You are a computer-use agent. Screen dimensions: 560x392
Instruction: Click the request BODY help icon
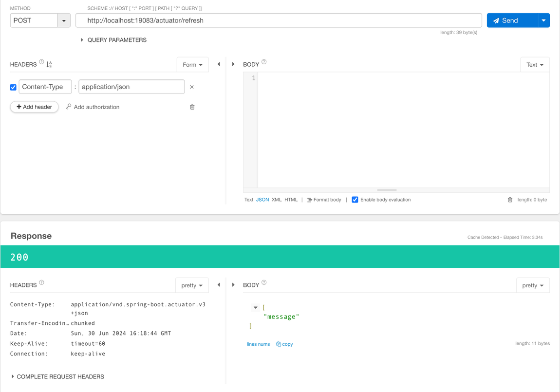pyautogui.click(x=264, y=62)
